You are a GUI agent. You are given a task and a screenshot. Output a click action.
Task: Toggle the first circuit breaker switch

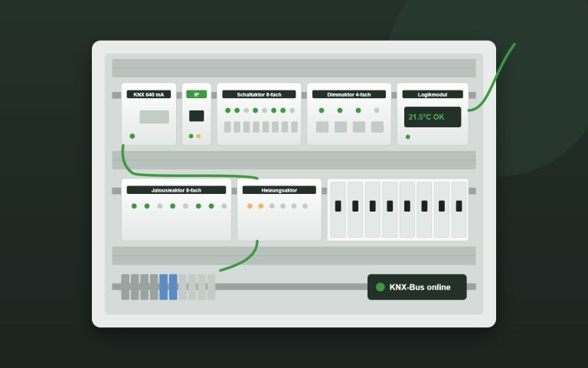click(x=338, y=206)
